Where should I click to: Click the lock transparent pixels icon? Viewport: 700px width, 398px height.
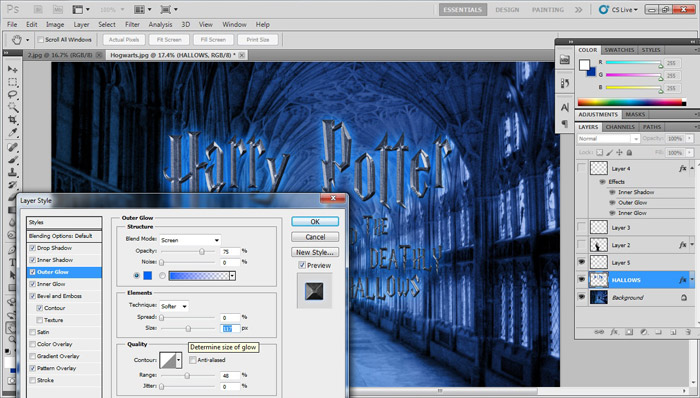(600, 153)
